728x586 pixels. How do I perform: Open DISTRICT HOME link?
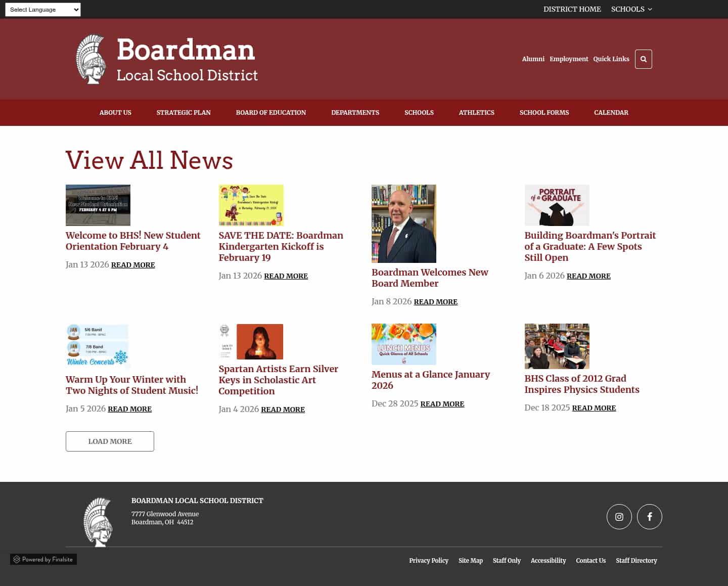pos(572,9)
